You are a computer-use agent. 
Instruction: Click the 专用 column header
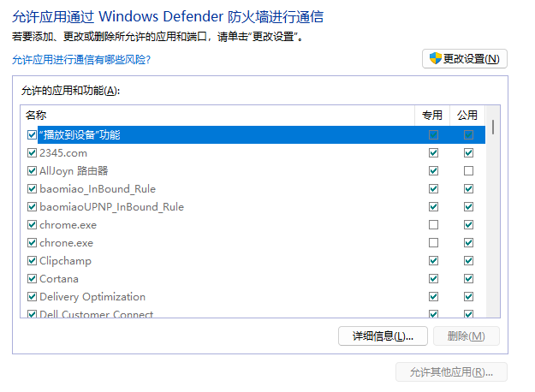tap(432, 116)
